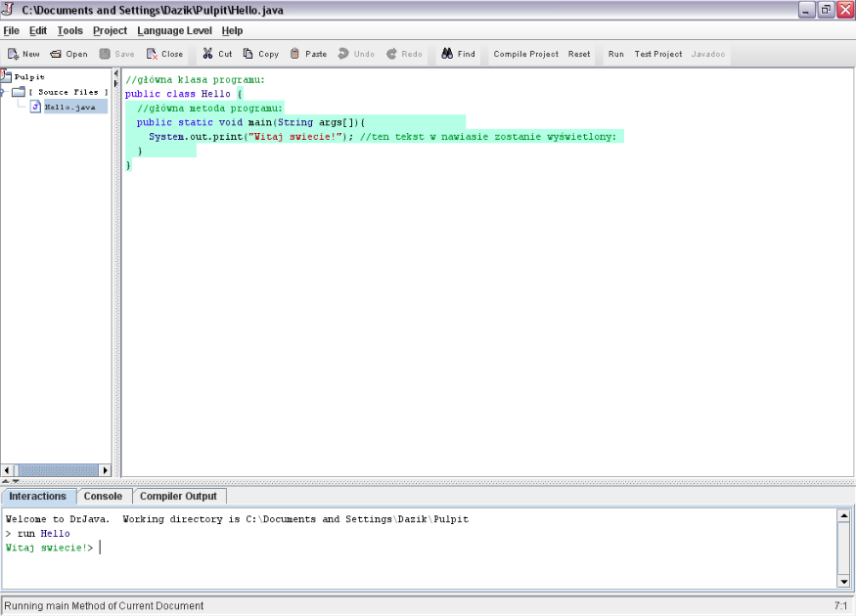
Task: Select the Hello.java file icon in tree
Action: (34, 107)
